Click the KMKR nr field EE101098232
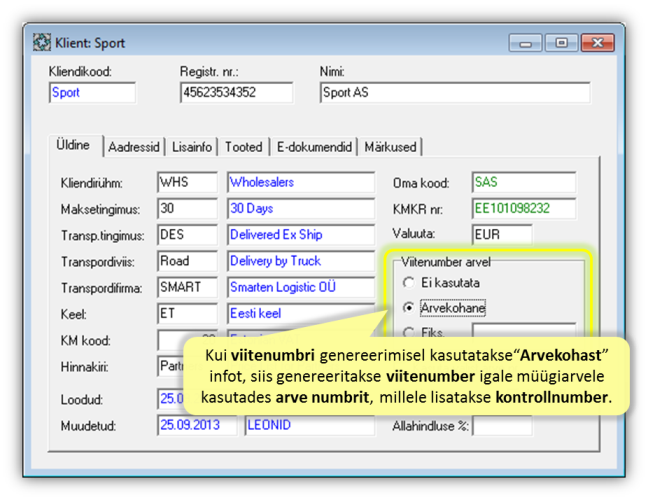The width and height of the screenshot is (648, 500). click(524, 208)
